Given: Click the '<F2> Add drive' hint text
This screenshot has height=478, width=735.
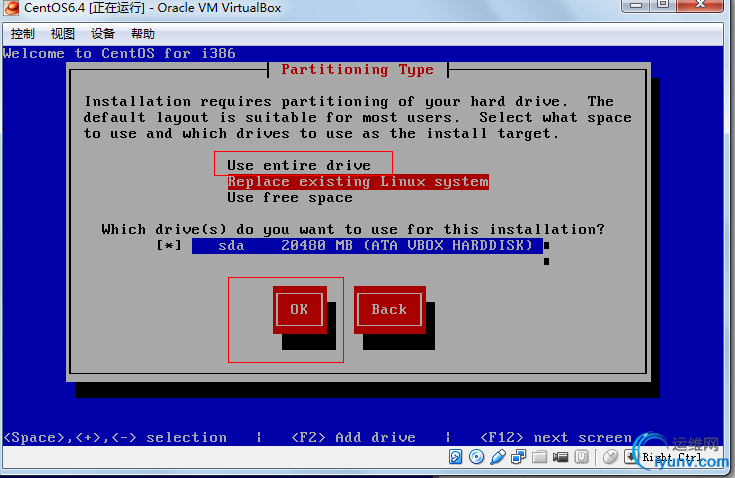Looking at the screenshot, I should point(353,437).
